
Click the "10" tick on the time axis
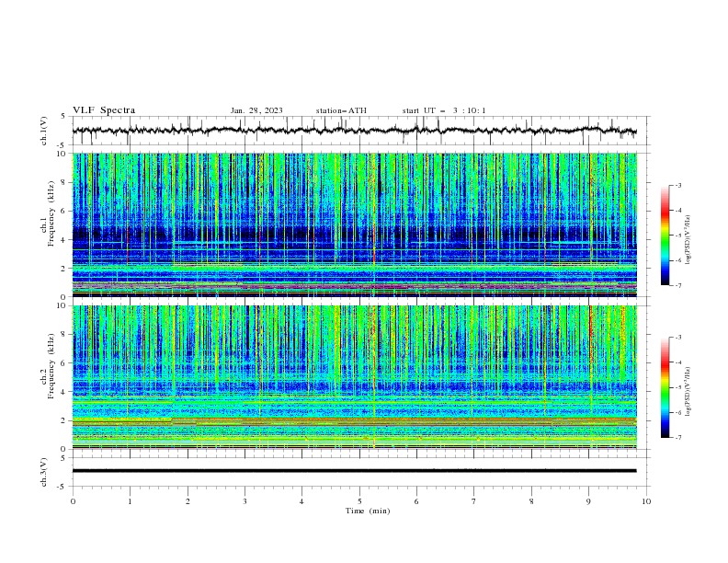646,501
